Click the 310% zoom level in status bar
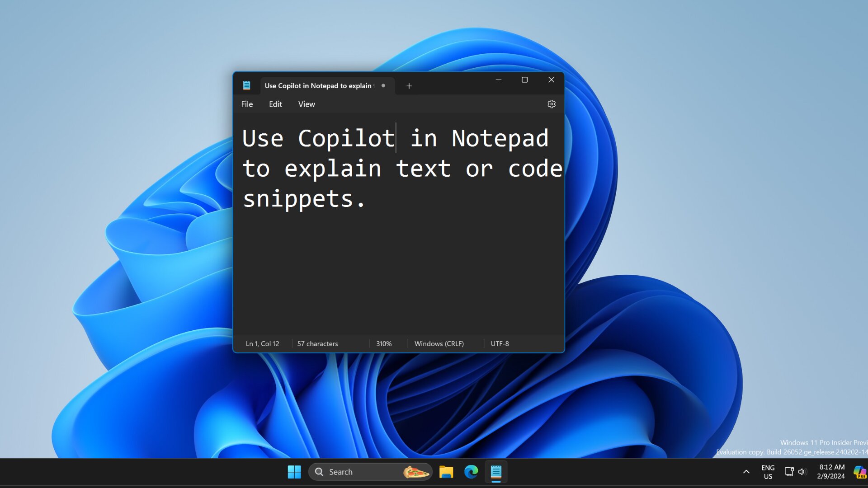868x488 pixels. [384, 344]
